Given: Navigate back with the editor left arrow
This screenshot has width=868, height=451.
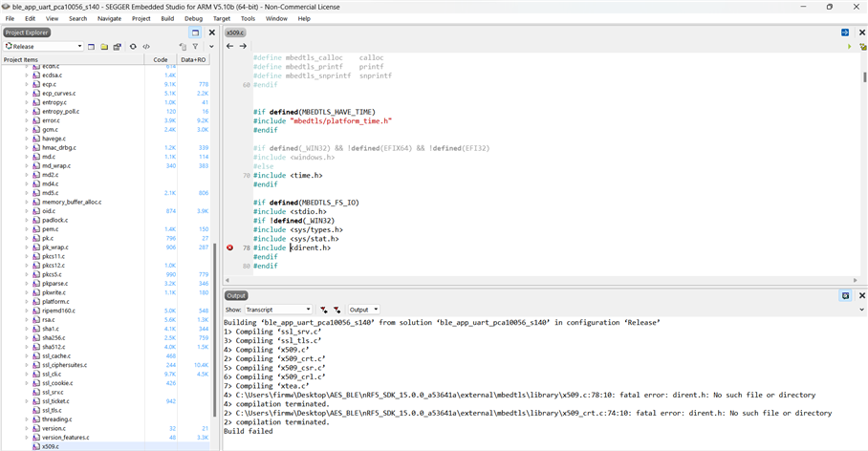Looking at the screenshot, I should pos(229,46).
